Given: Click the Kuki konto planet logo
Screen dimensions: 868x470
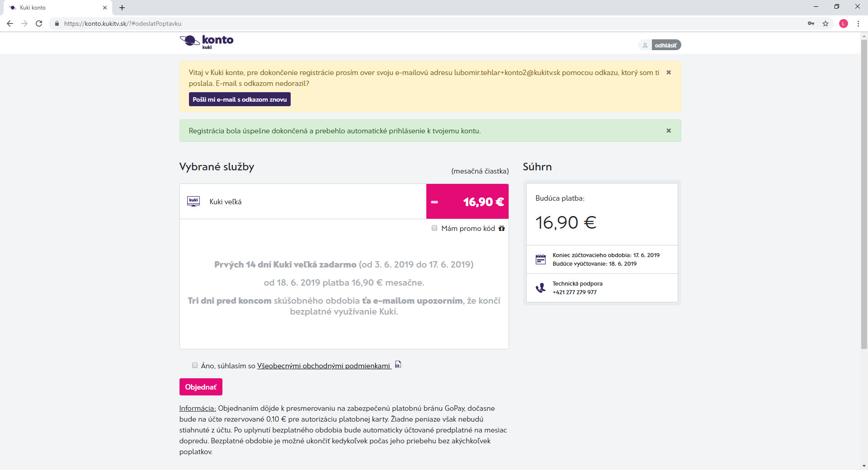Looking at the screenshot, I should click(x=207, y=42).
